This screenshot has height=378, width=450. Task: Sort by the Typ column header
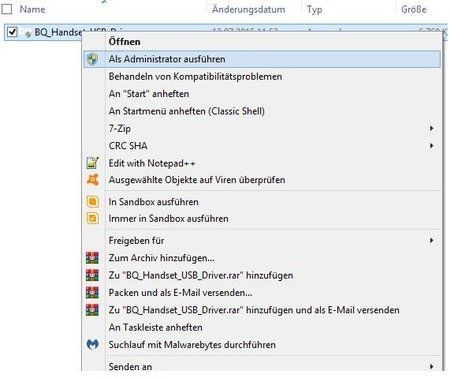pos(314,10)
